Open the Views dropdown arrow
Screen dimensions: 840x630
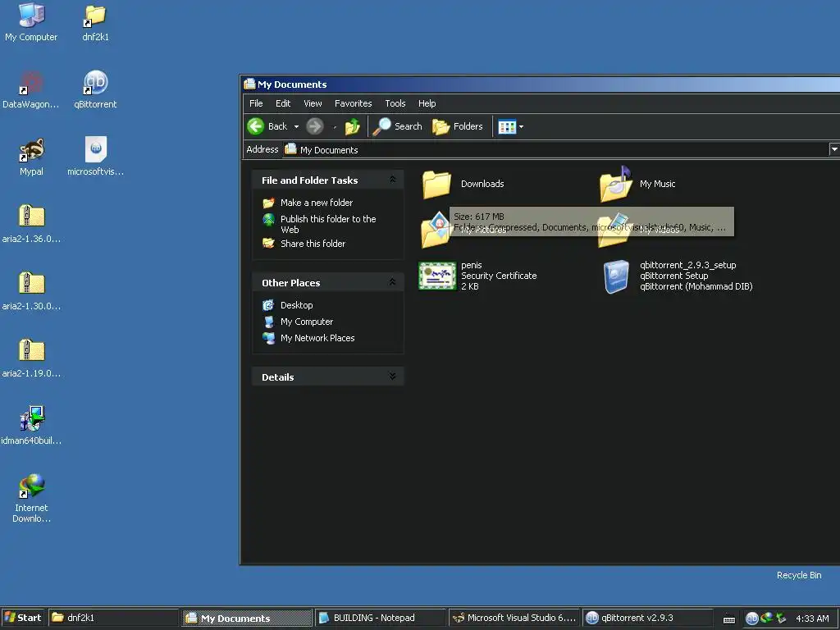[521, 127]
